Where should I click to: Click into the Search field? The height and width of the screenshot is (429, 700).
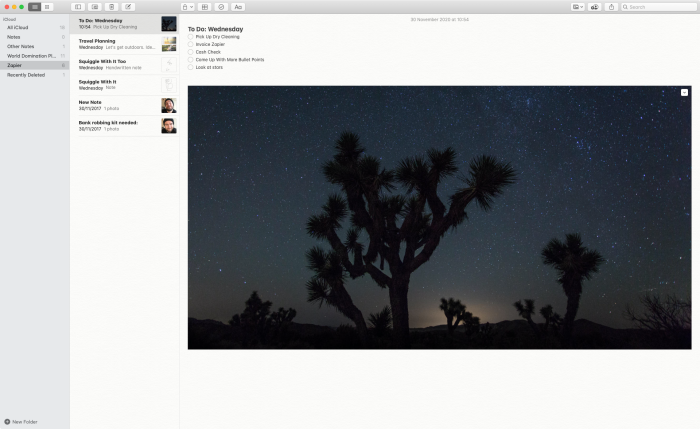658,7
